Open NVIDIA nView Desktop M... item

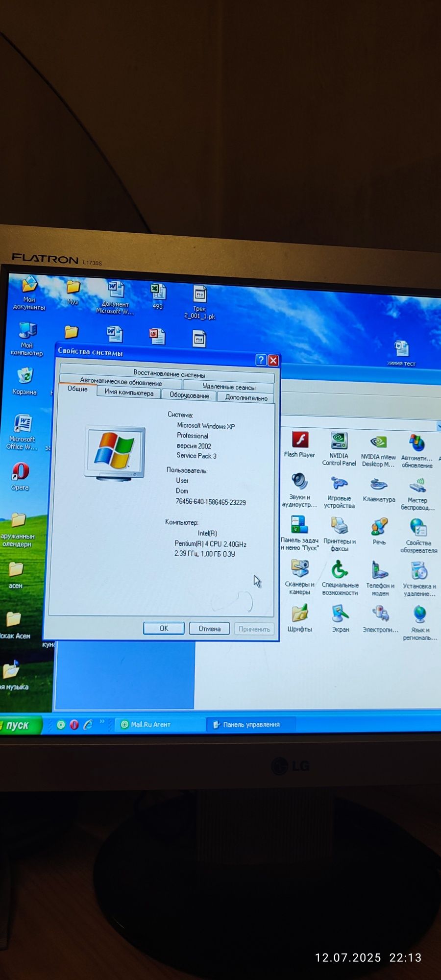coord(378,450)
